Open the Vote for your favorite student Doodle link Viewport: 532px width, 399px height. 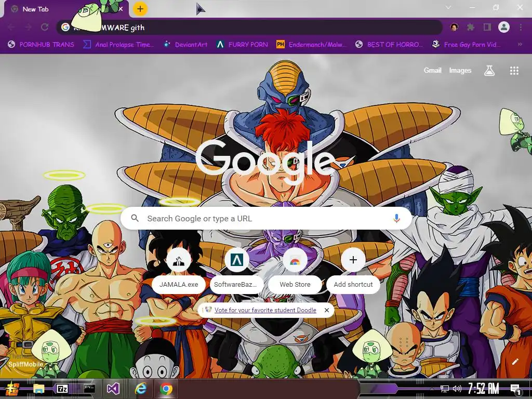click(265, 310)
